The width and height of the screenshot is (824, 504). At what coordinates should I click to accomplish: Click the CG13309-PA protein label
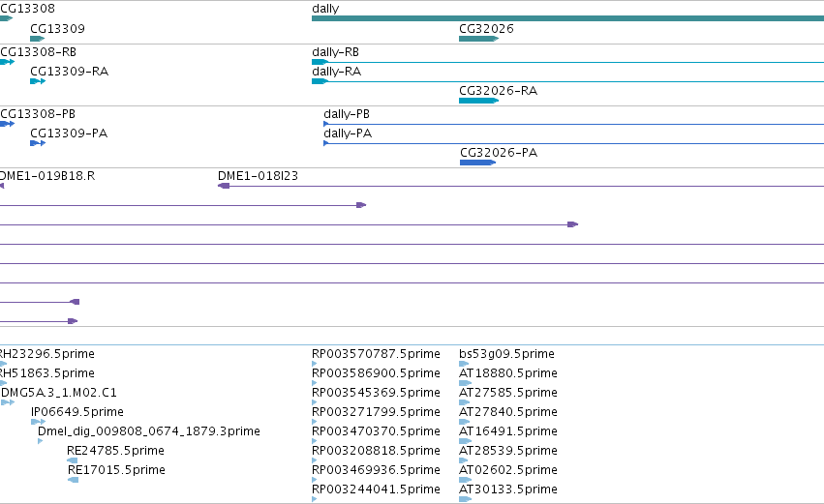tap(69, 133)
